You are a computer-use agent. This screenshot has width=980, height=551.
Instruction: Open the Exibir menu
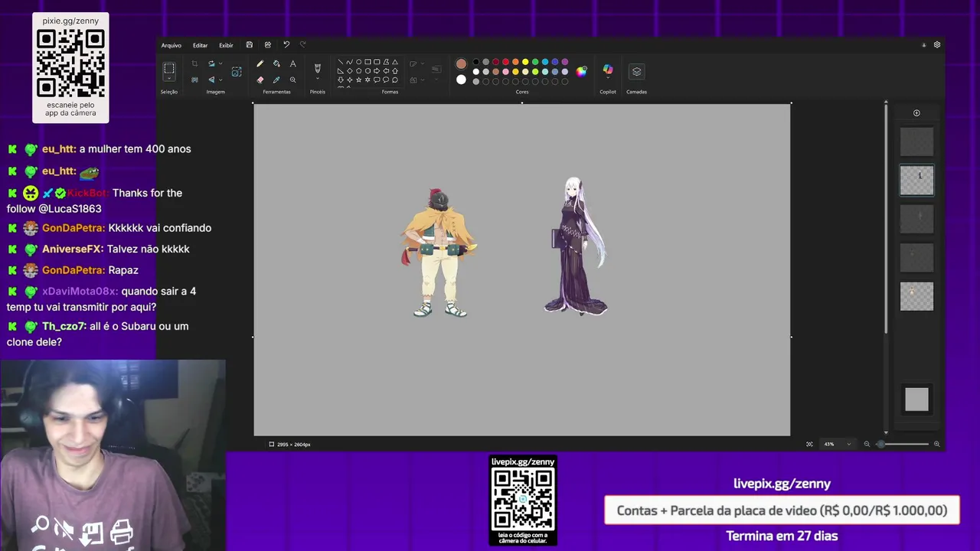point(226,45)
